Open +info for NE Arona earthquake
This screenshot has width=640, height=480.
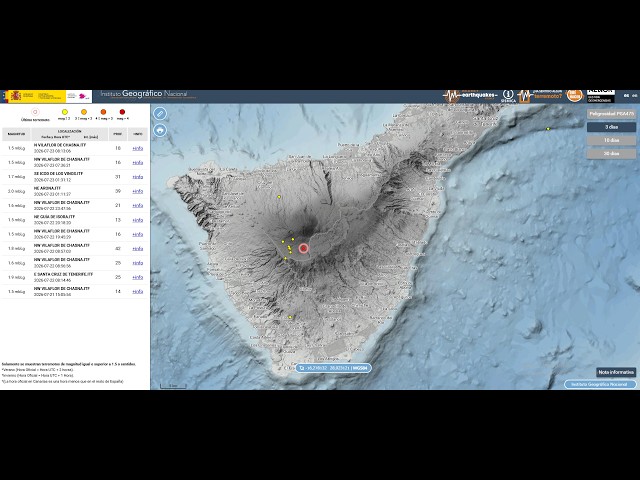[138, 191]
